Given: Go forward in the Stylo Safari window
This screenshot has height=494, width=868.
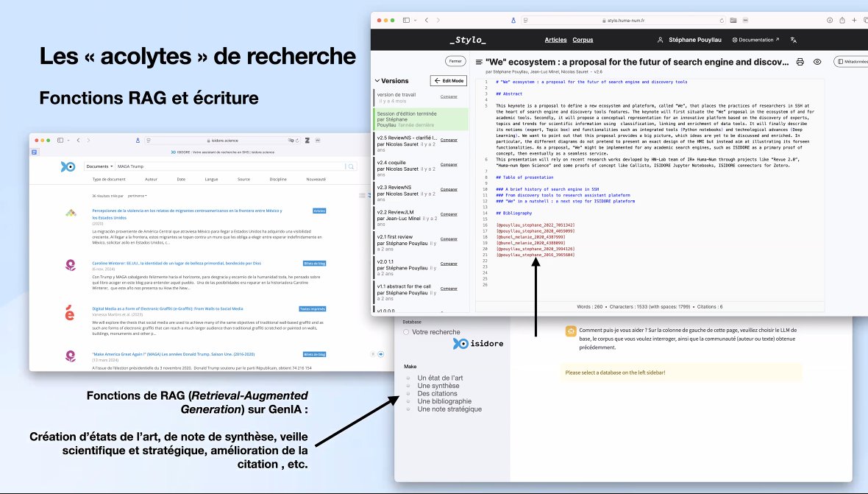Looking at the screenshot, I should [438, 20].
